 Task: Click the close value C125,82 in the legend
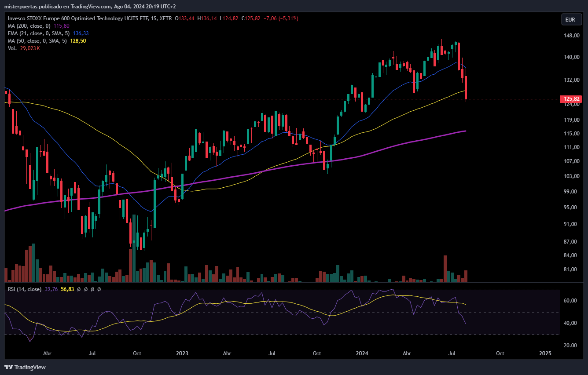point(251,18)
